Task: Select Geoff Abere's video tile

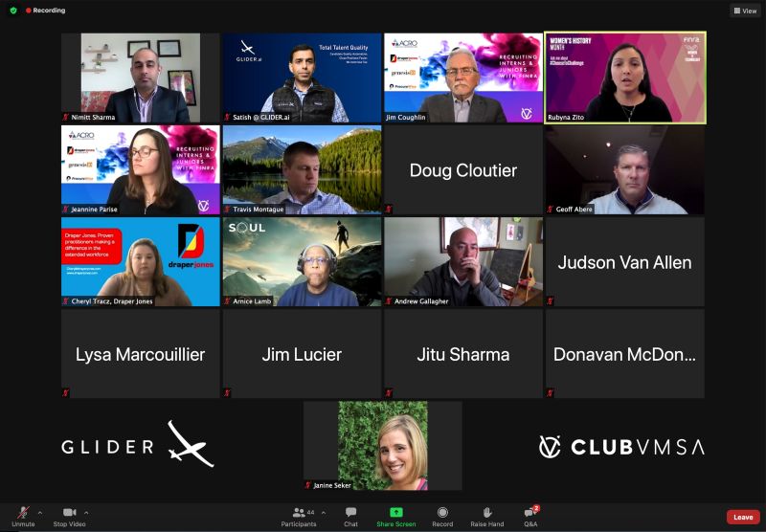Action: pos(625,170)
